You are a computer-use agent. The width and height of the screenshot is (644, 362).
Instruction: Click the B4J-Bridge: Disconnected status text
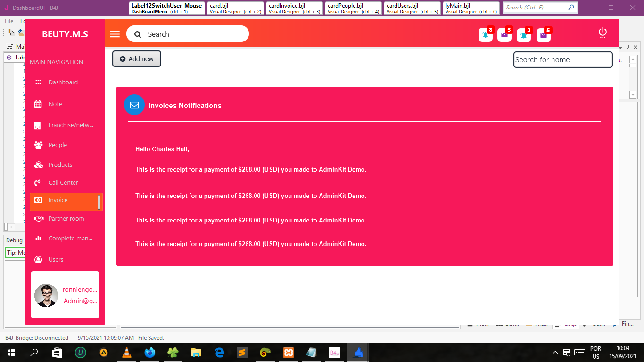click(x=37, y=338)
